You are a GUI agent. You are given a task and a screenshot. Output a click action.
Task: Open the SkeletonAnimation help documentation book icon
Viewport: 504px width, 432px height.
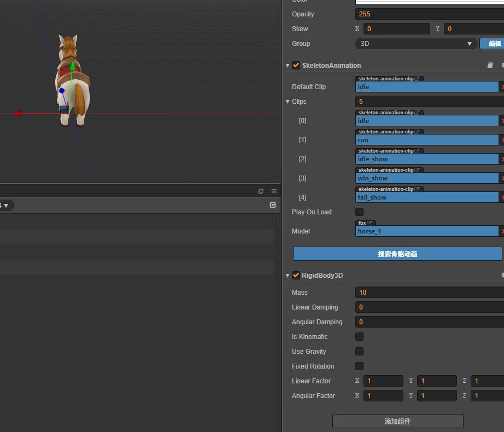point(490,65)
